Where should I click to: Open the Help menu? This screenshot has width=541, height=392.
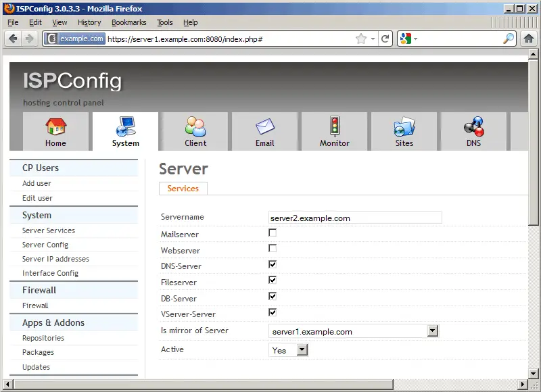pos(191,22)
